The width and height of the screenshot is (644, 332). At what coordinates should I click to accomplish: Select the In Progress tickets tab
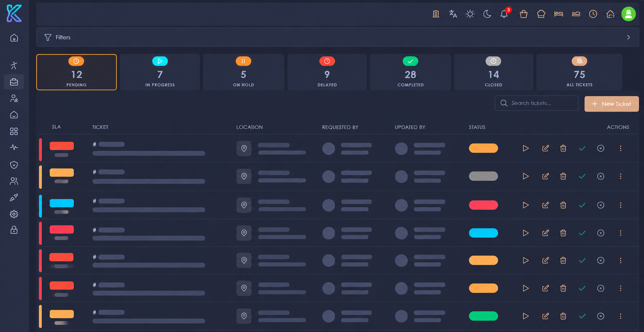click(x=160, y=72)
